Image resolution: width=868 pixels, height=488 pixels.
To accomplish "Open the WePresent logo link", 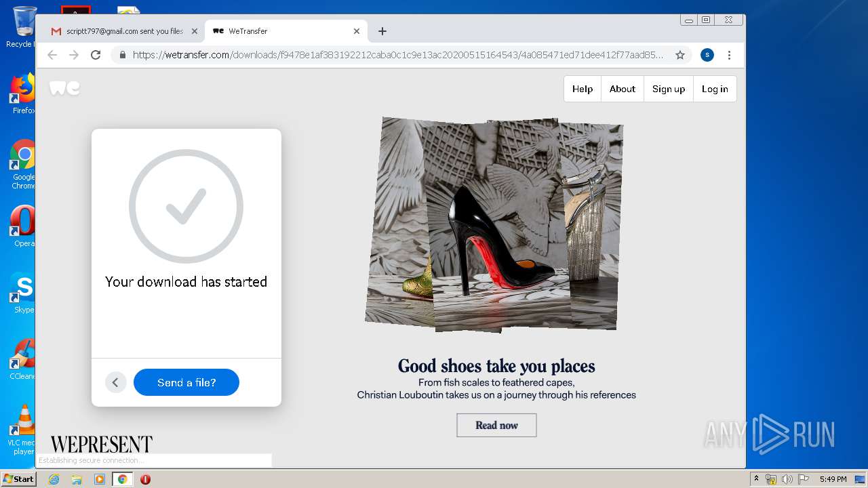I will click(x=101, y=445).
